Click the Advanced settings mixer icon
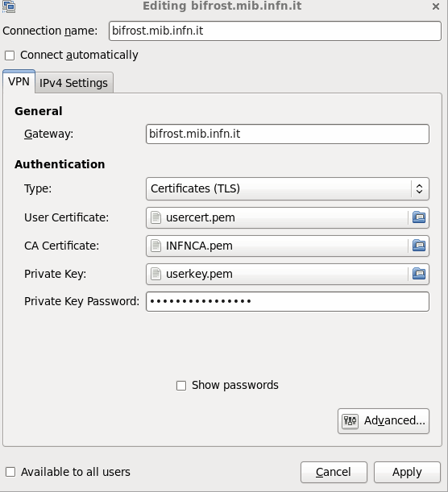 point(350,420)
